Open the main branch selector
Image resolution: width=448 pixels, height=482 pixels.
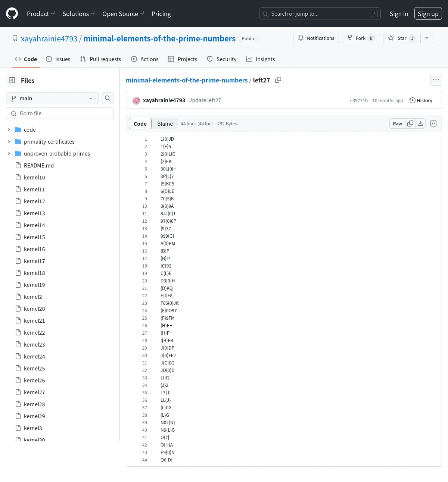tap(52, 98)
